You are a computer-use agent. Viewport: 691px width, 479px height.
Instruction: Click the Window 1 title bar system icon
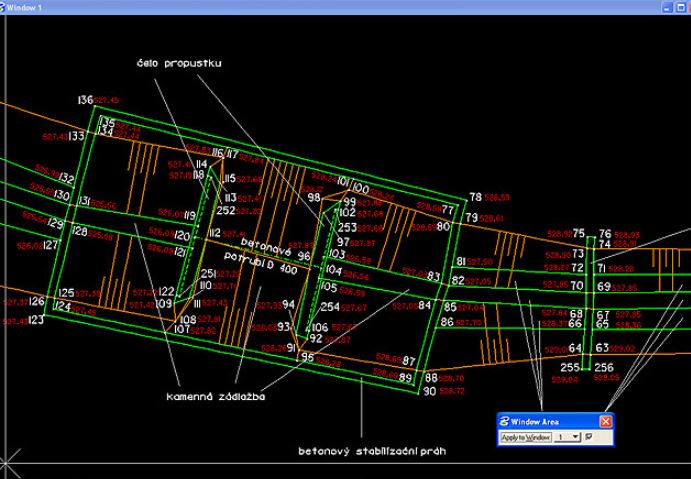(x=2, y=7)
